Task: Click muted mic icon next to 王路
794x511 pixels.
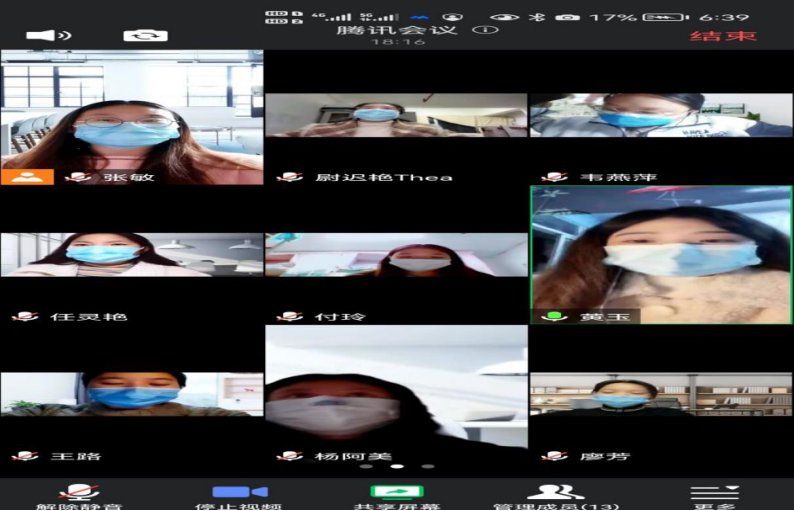Action: tap(25, 456)
